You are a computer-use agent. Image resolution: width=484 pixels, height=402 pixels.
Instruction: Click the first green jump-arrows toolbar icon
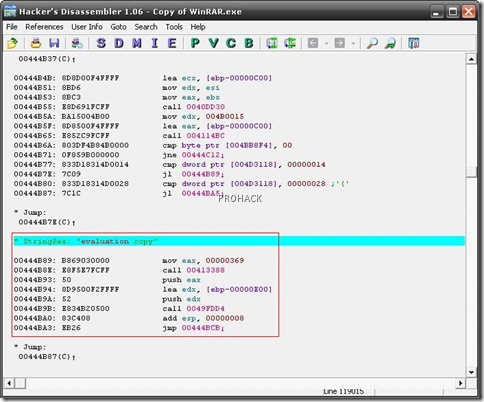272,43
